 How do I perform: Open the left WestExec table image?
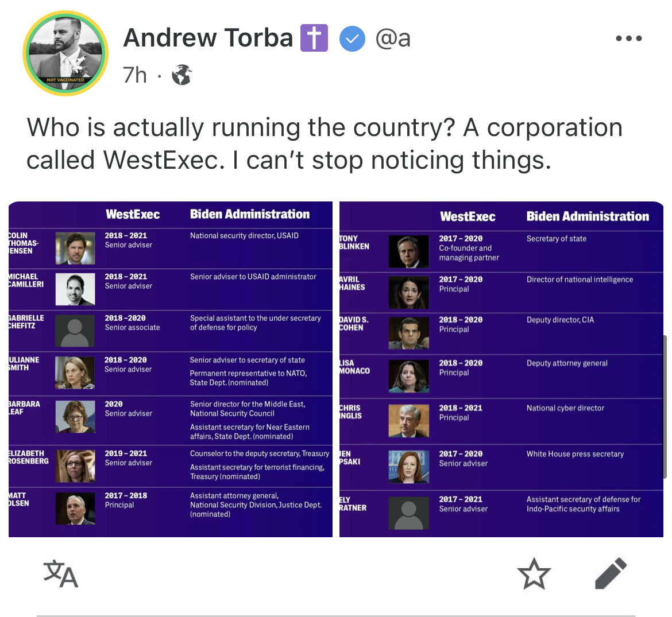[171, 369]
